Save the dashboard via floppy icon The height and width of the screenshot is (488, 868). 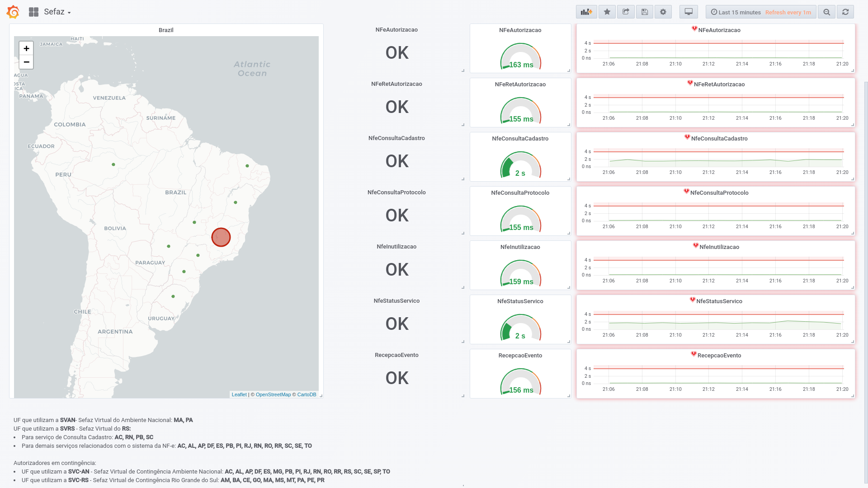click(x=645, y=12)
